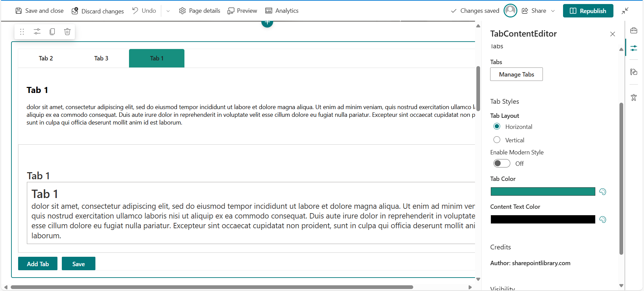The width and height of the screenshot is (644, 291).
Task: Add a new section with the plus icon
Action: tap(267, 23)
